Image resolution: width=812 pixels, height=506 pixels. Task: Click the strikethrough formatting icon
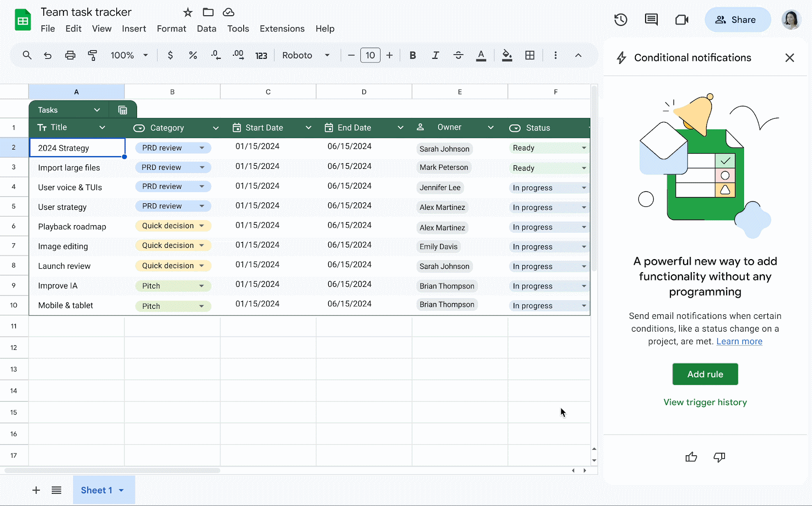pos(458,55)
